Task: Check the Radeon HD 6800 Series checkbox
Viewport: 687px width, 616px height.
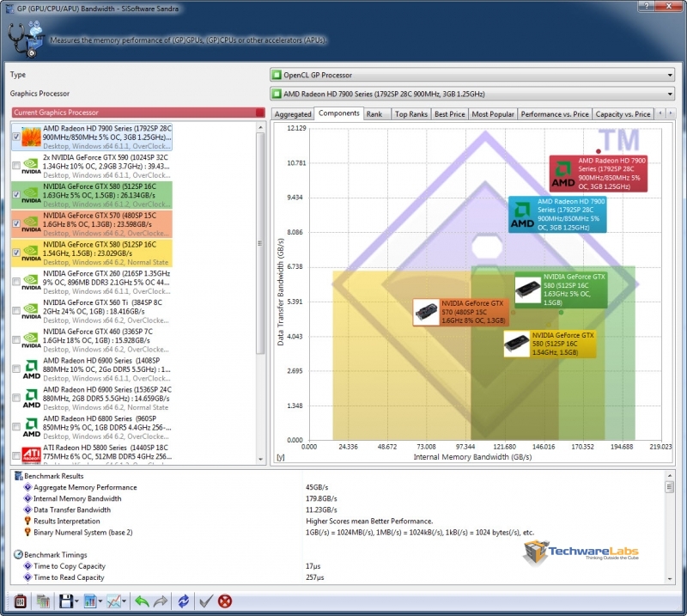Action: pos(16,427)
